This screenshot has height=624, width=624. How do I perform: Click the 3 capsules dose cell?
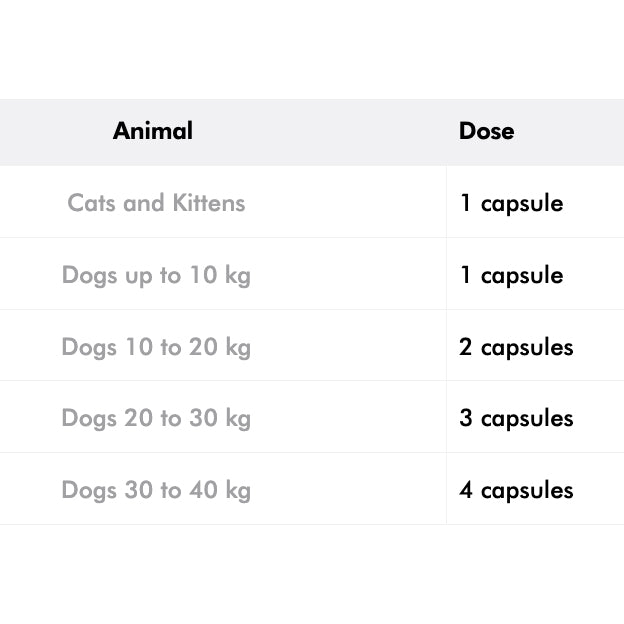pos(516,418)
